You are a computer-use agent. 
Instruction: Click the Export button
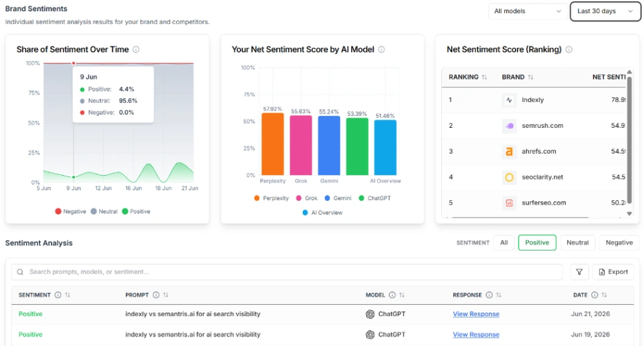click(x=614, y=272)
